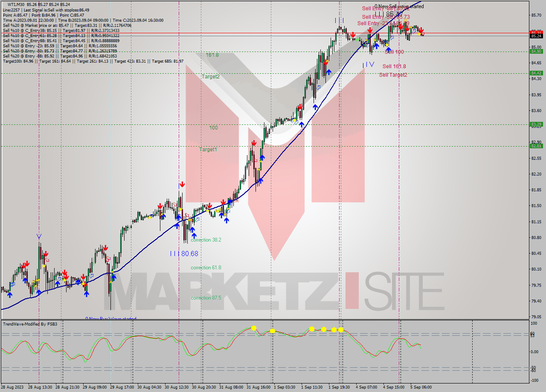The width and height of the screenshot is (546, 392).
Task: Click the green 84.90 price tag
Action: click(x=536, y=52)
